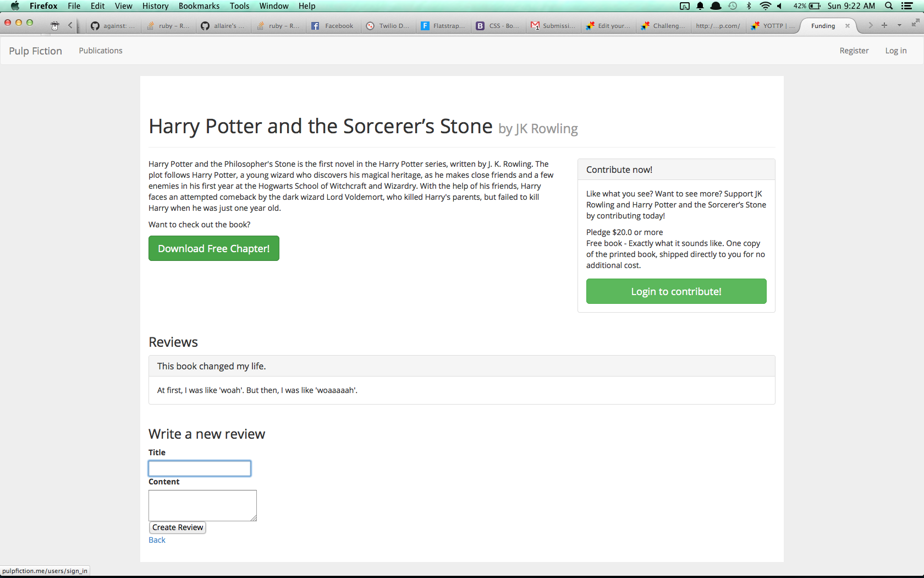This screenshot has height=578, width=924.
Task: Open the Publications nav link
Action: [x=101, y=51]
